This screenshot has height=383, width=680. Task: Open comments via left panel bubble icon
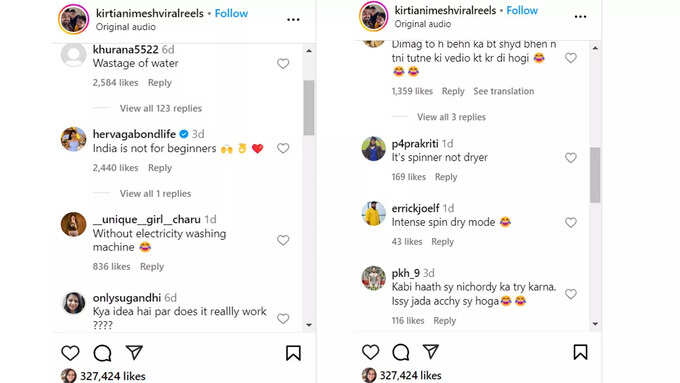point(102,353)
